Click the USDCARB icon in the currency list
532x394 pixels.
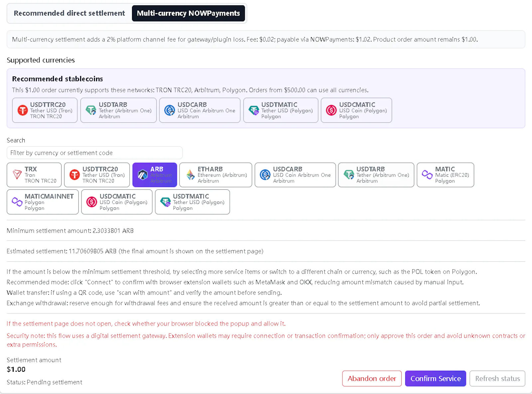coord(265,174)
